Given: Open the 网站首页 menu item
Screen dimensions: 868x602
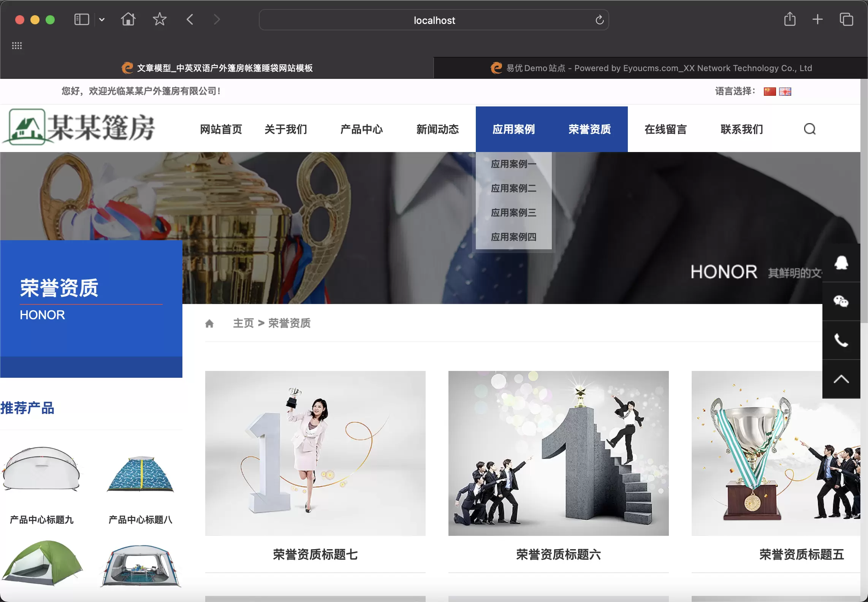Looking at the screenshot, I should coord(221,129).
